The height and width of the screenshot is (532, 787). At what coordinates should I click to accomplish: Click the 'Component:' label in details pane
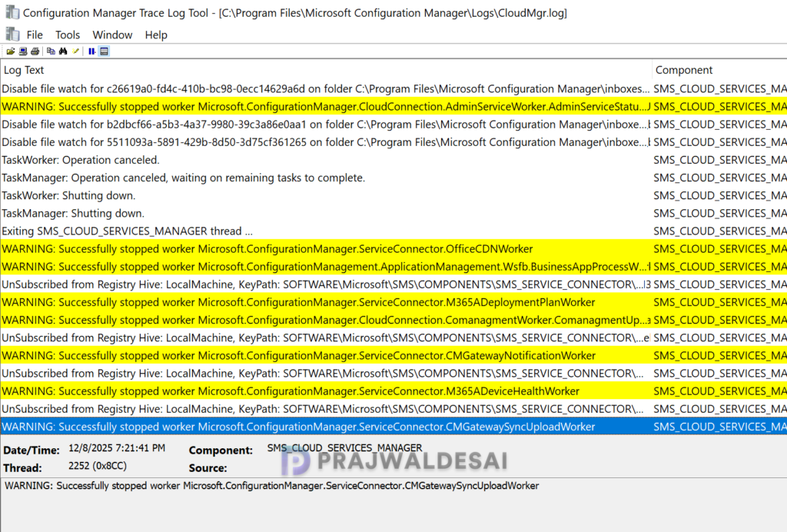[x=221, y=451]
